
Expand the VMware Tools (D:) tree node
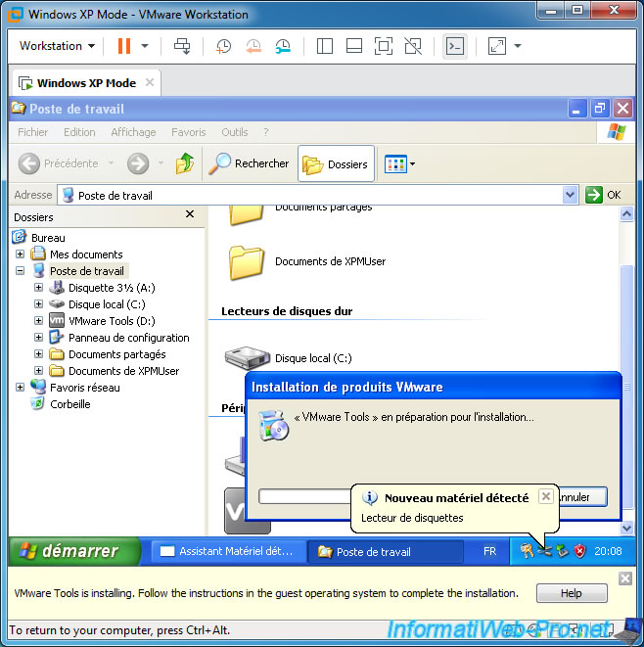38,321
